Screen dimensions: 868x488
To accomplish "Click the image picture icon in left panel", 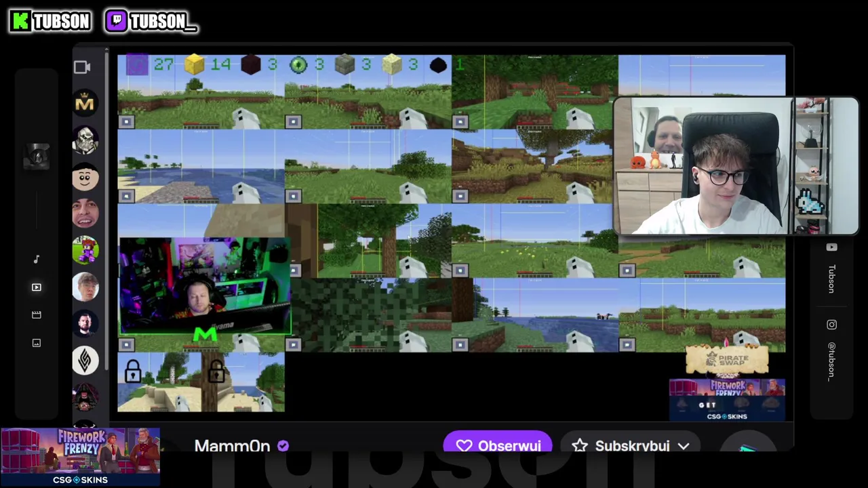I will tap(37, 343).
